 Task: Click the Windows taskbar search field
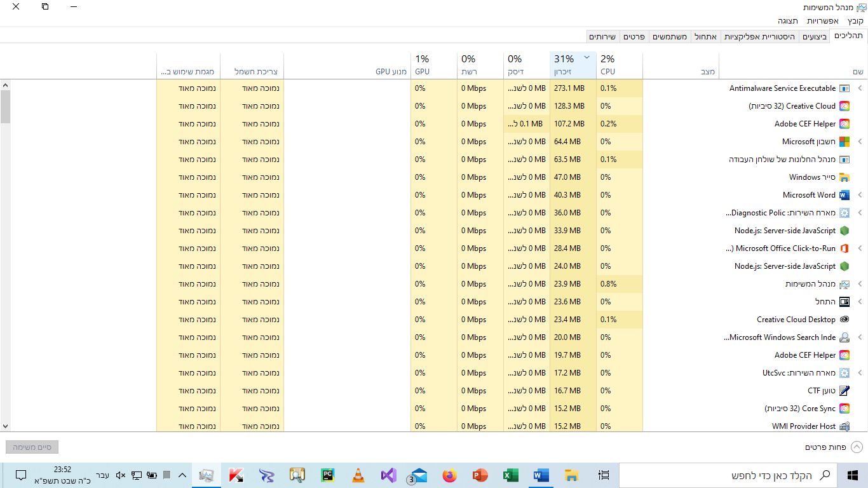(x=728, y=475)
